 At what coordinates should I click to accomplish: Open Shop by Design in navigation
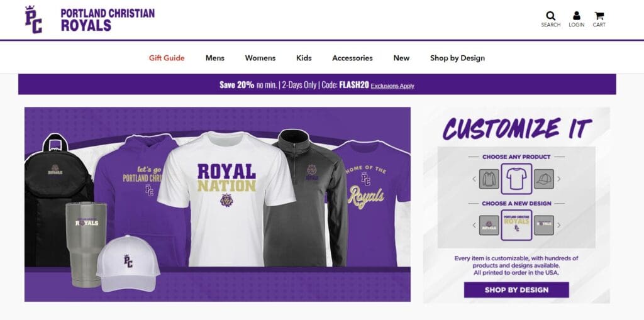[457, 58]
